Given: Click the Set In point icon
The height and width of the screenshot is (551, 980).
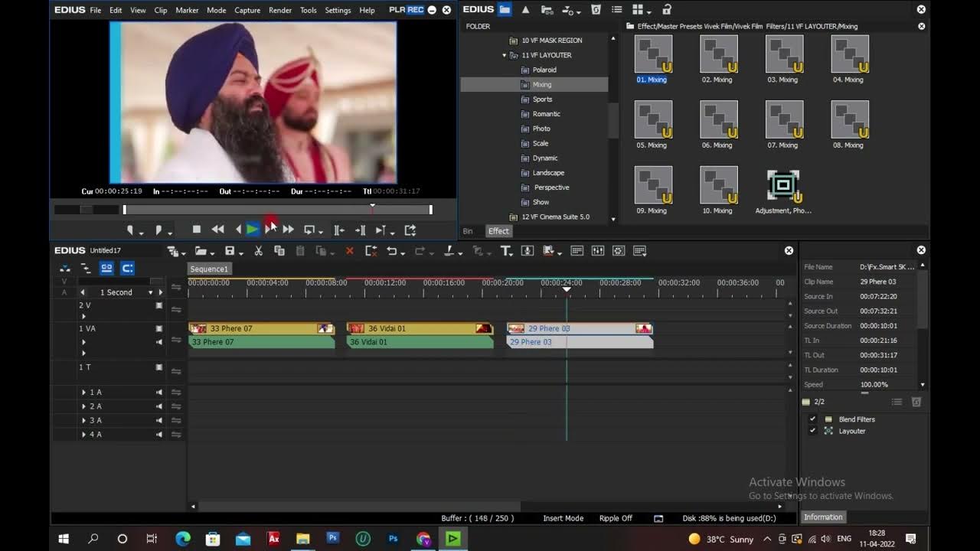Looking at the screenshot, I should coord(130,230).
